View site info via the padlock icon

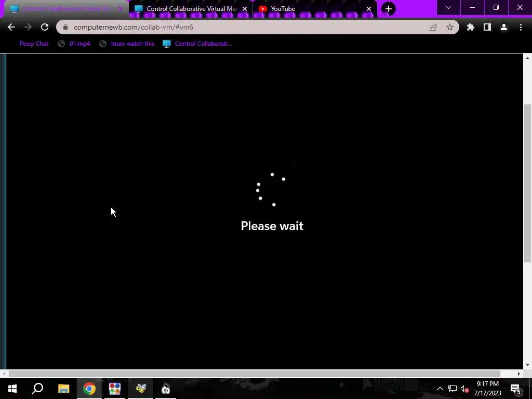pyautogui.click(x=65, y=27)
